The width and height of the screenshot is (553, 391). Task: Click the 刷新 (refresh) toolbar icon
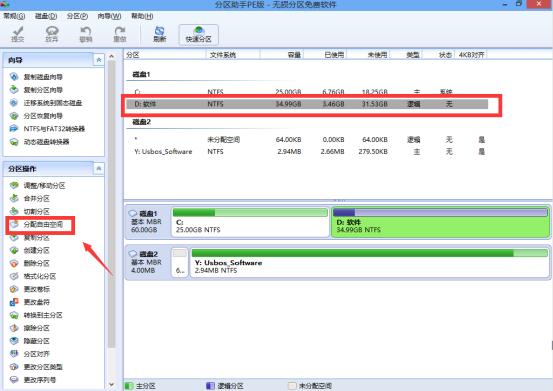[159, 34]
